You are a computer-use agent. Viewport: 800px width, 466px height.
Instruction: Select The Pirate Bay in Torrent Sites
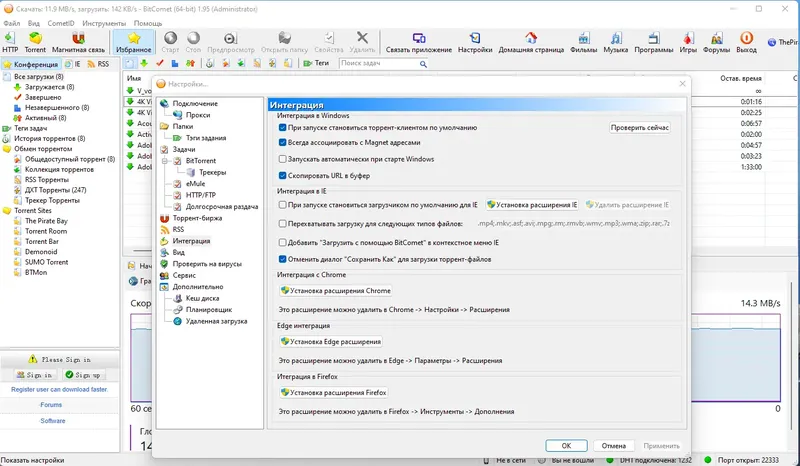46,221
